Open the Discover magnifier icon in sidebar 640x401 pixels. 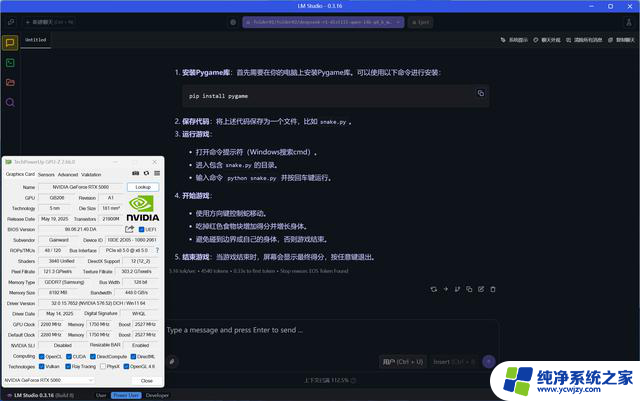[10, 102]
